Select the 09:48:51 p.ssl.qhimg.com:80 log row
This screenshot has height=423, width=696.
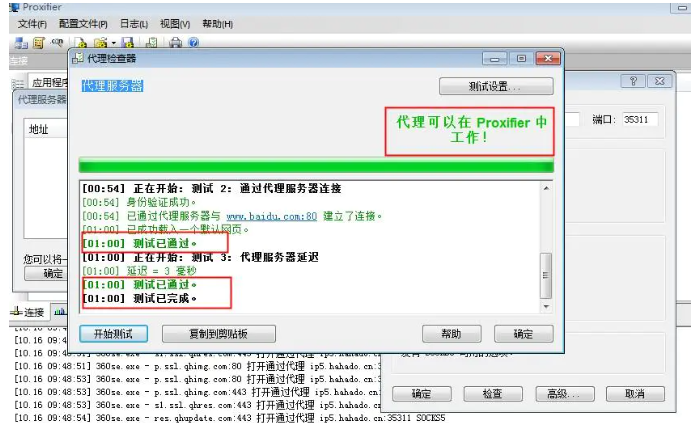coord(197,366)
